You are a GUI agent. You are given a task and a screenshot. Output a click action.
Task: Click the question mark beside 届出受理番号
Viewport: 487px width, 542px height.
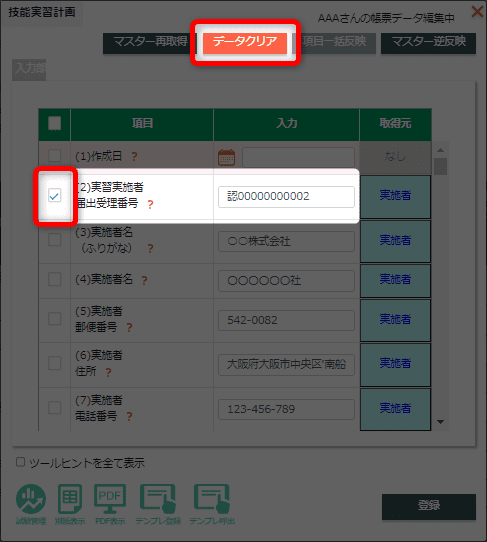(150, 205)
